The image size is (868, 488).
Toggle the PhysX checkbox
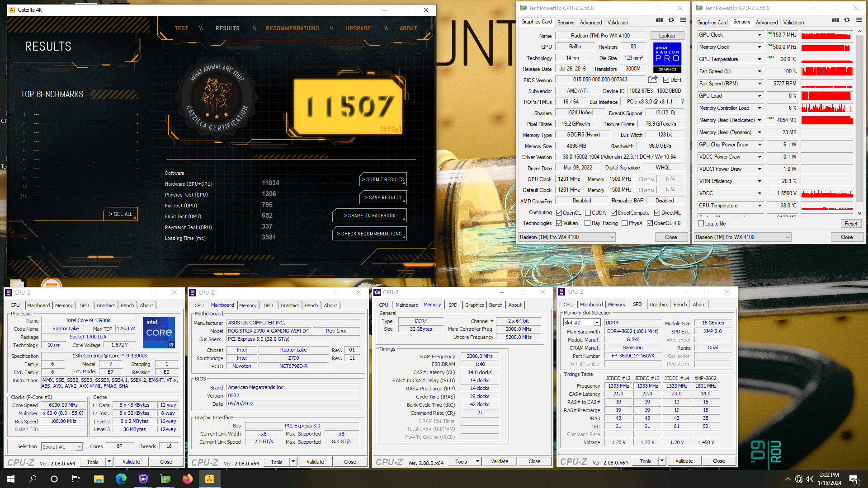click(624, 223)
